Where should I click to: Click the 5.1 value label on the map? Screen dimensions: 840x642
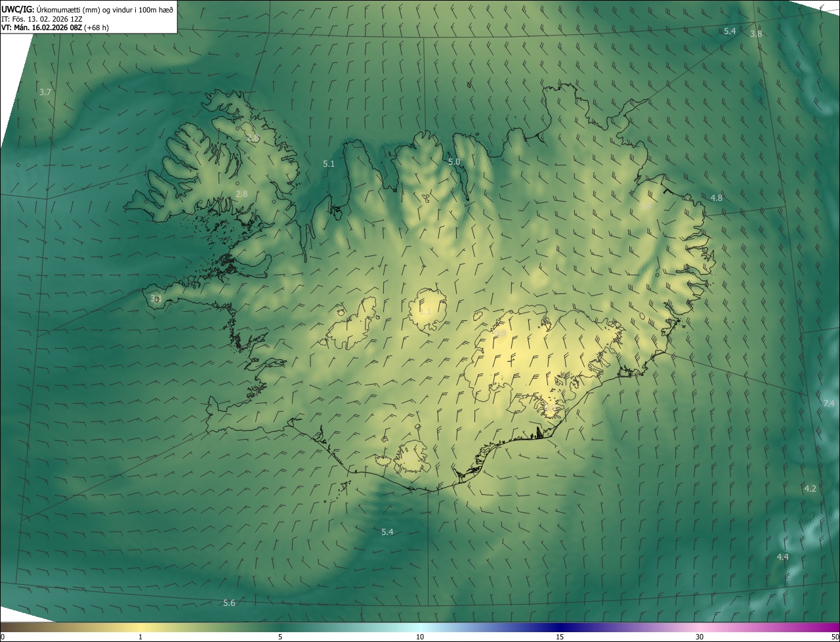click(x=329, y=164)
